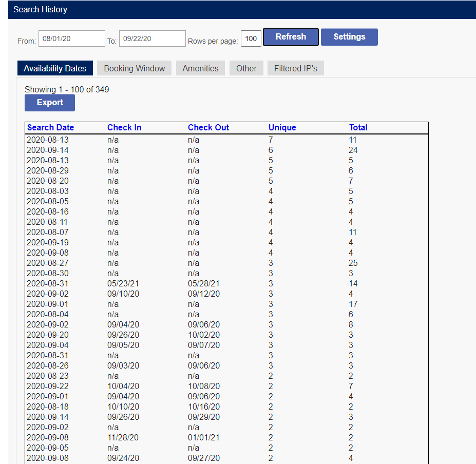Click search date 2020-08-05
This screenshot has width=476, height=464.
[x=48, y=202]
